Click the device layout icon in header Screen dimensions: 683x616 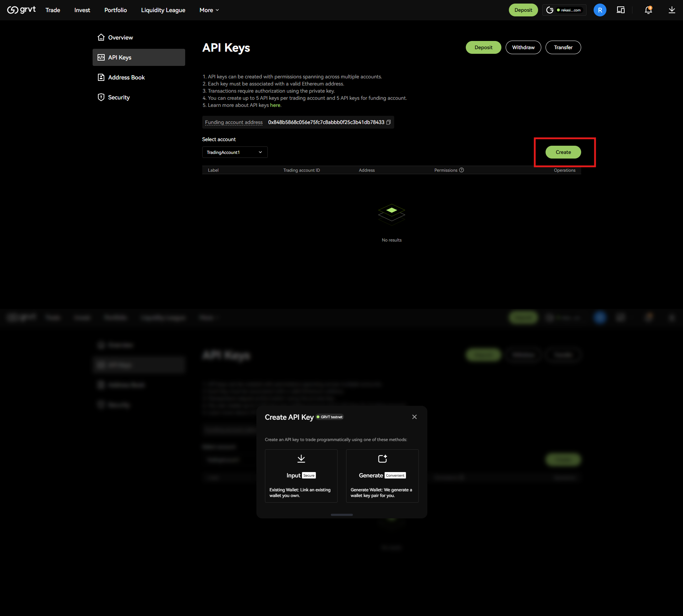pos(621,10)
